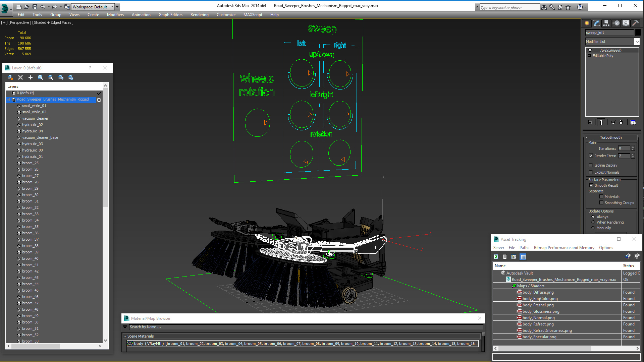Enable Separate by Materials checkbox
The width and height of the screenshot is (644, 362).
(601, 197)
